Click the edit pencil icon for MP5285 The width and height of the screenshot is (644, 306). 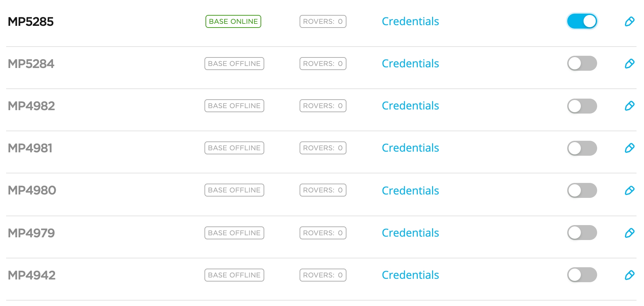tap(629, 21)
